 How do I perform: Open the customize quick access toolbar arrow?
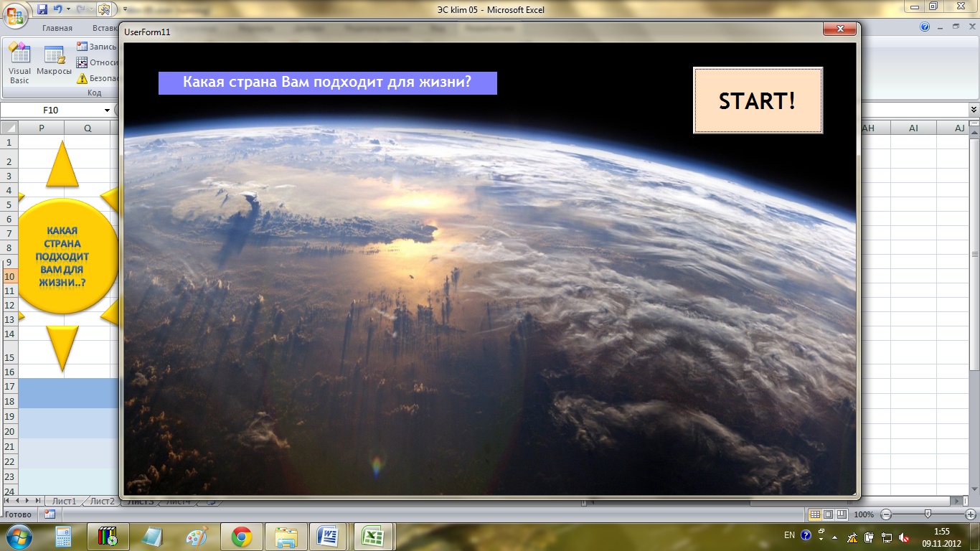(x=125, y=9)
